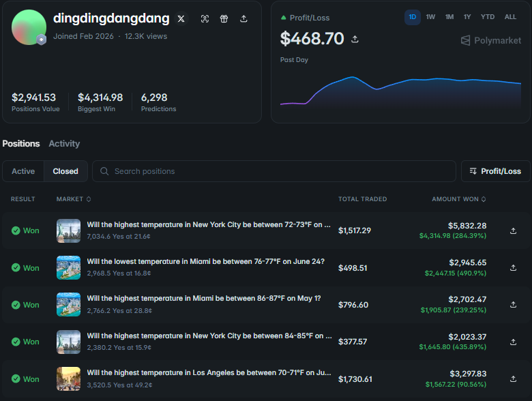Viewport: 532px width, 401px height.
Task: Click '7,034.6 Yes at 21.6¢' text
Action: point(119,237)
